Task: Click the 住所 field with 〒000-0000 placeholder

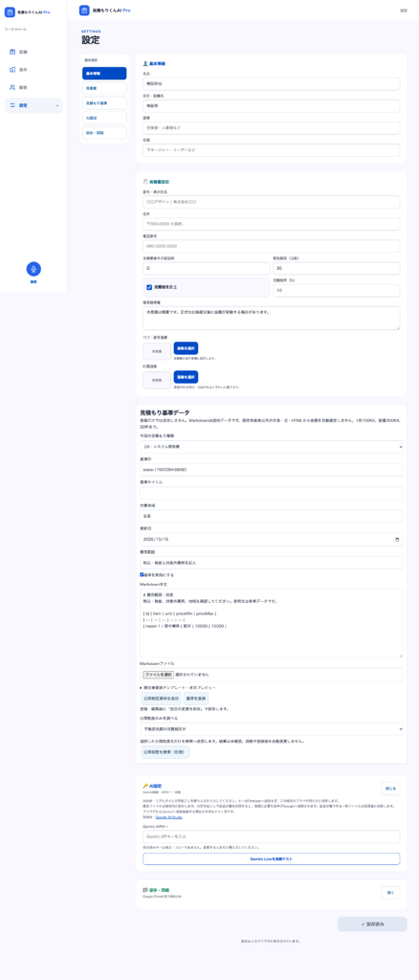Action: [x=271, y=224]
